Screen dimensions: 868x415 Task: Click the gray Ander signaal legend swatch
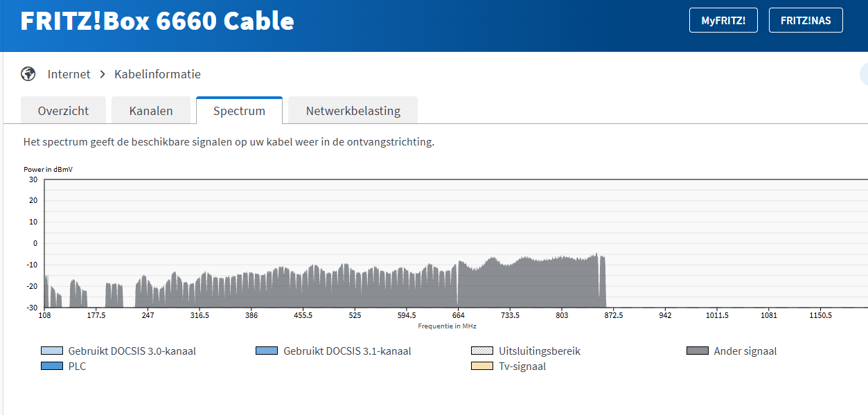698,351
